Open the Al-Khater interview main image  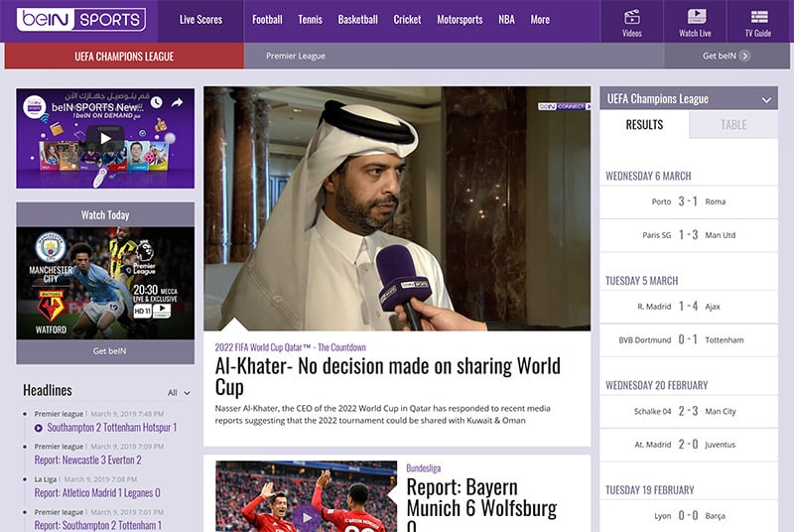[397, 208]
